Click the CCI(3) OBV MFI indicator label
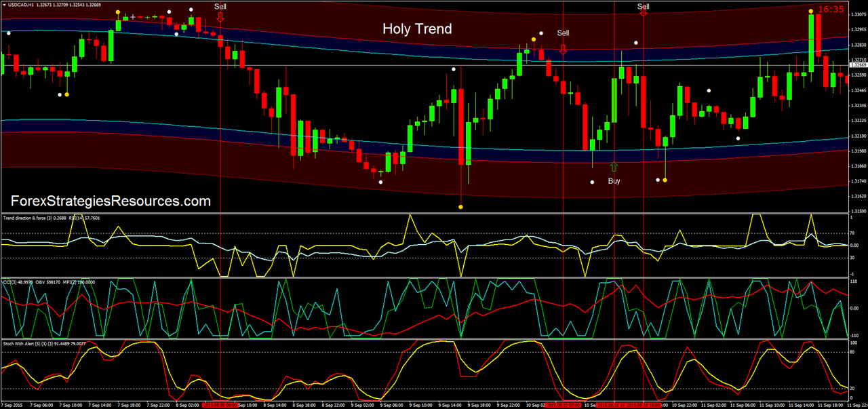The height and width of the screenshot is (409, 868). pyautogui.click(x=49, y=281)
